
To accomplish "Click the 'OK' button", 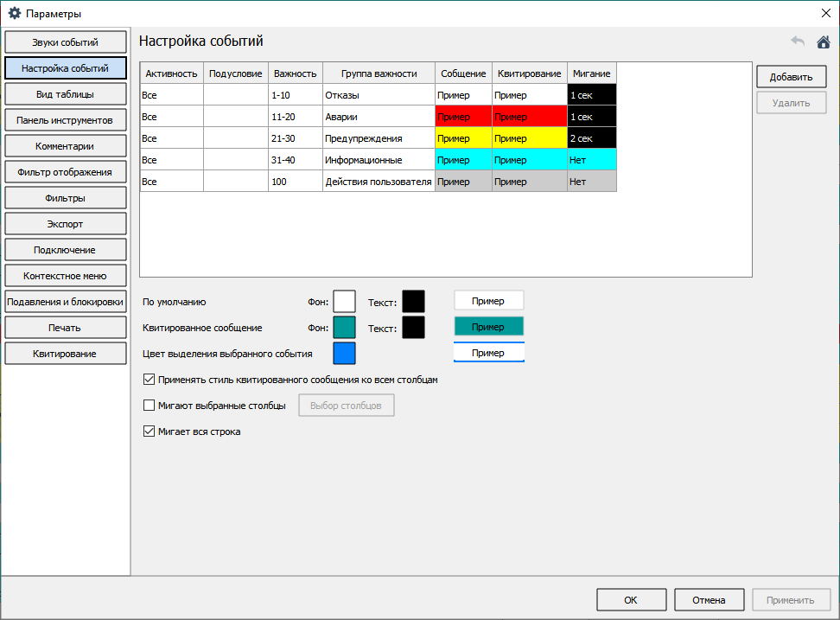I will tap(631, 600).
